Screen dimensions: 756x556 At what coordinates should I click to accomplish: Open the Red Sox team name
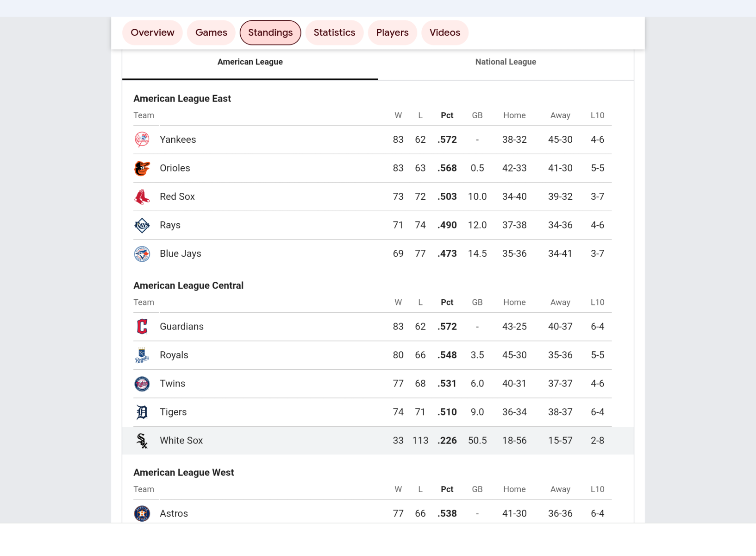click(x=177, y=196)
